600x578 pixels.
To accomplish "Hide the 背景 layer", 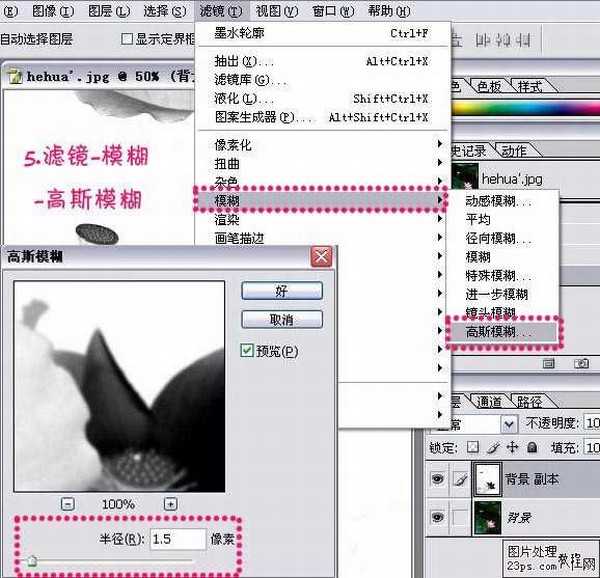I will click(437, 518).
